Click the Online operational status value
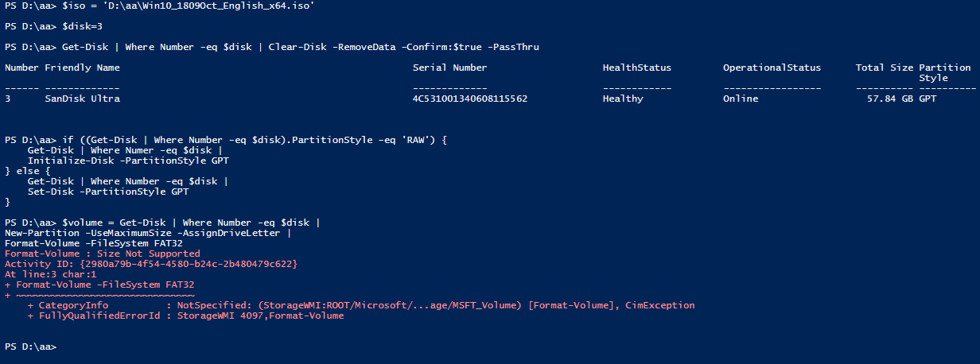Screen dimensions: 980x364 [740, 99]
